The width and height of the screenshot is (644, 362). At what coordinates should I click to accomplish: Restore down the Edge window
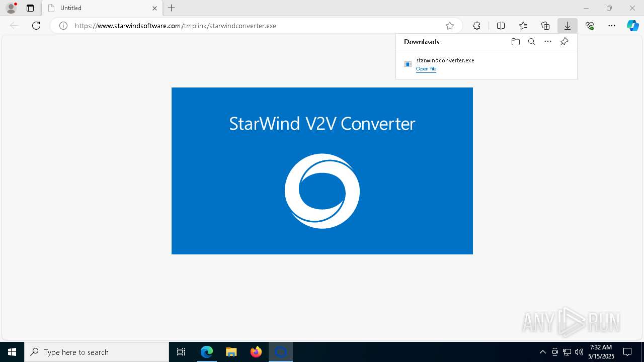[x=609, y=8]
